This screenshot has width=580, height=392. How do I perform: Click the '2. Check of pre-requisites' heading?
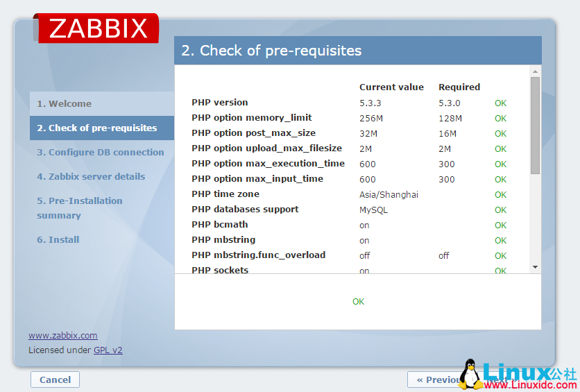271,51
